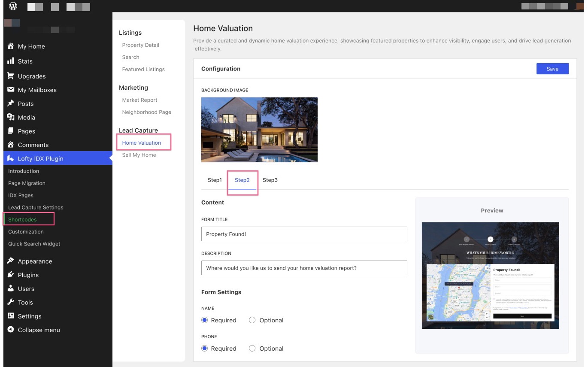Open Lead Capture Settings submenu link
588x367 pixels.
36,207
